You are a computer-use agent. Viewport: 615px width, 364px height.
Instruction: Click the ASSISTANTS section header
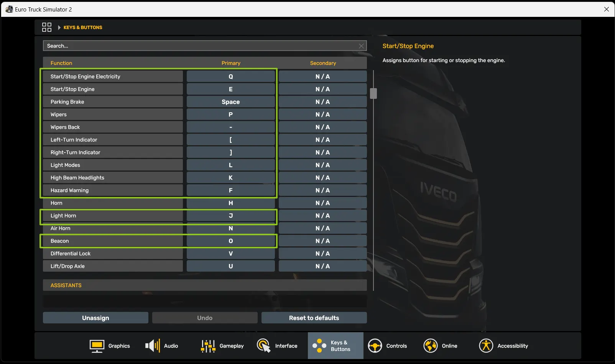(x=205, y=285)
